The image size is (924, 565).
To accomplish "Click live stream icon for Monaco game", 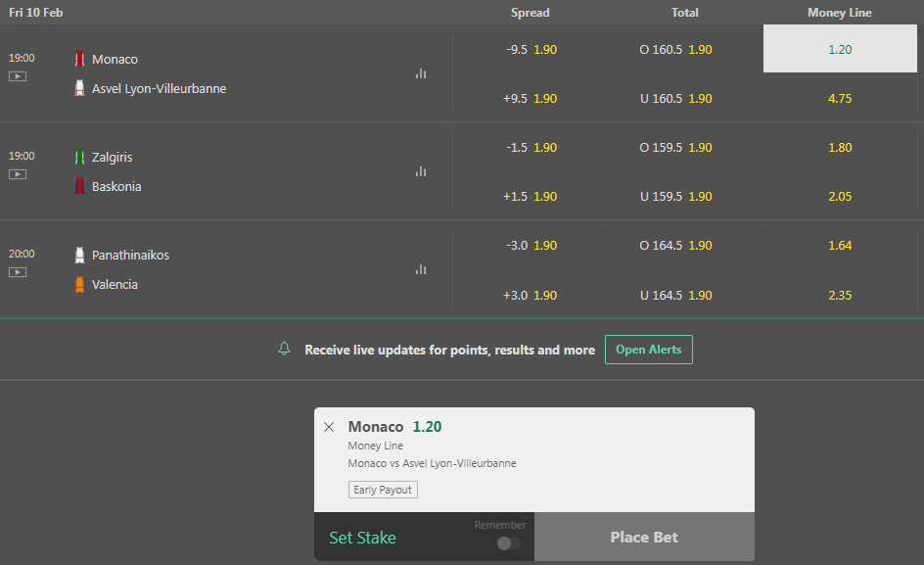I will point(17,76).
